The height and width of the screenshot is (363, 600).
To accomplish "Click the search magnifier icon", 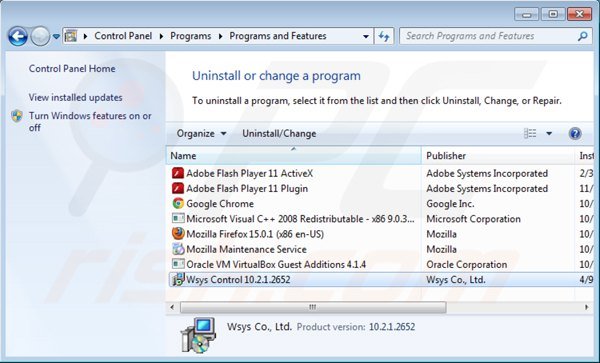I will pos(583,36).
